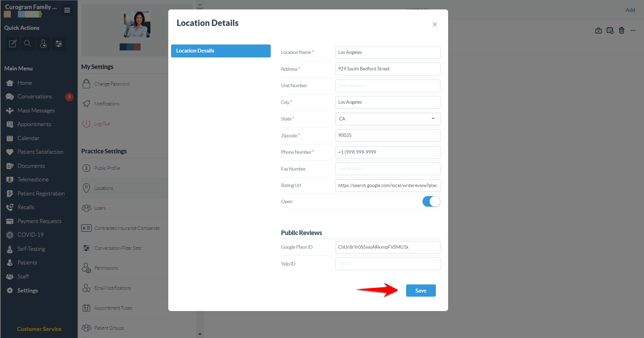The width and height of the screenshot is (644, 338).
Task: Open Conversations from the main menu
Action: tap(35, 97)
